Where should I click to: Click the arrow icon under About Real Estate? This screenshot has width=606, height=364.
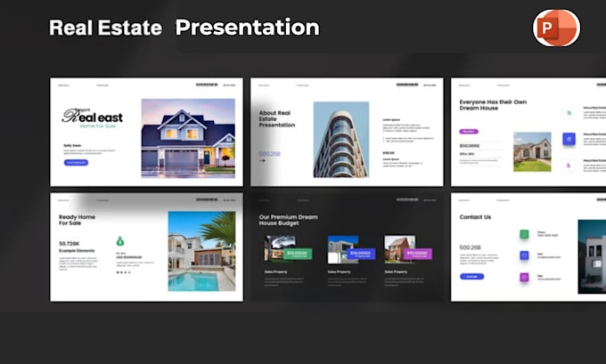coord(262,160)
